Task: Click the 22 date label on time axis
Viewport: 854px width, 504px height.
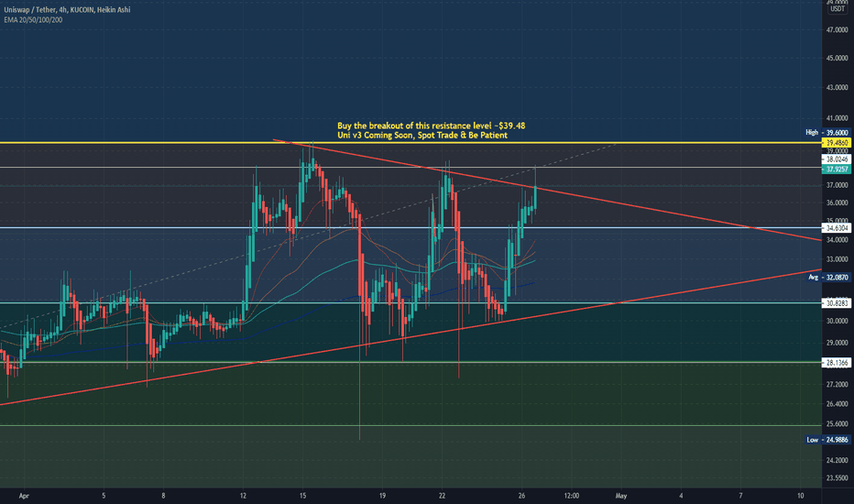Action: tap(443, 496)
